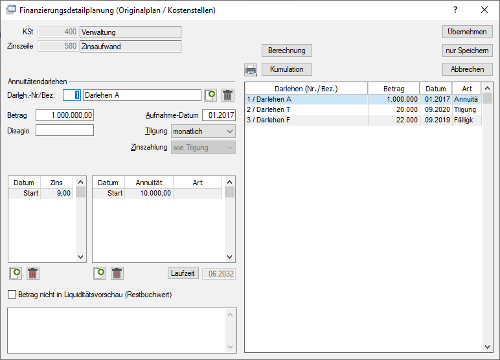Click the KSt number field showing 400
This screenshot has width=500, height=360.
click(x=58, y=32)
